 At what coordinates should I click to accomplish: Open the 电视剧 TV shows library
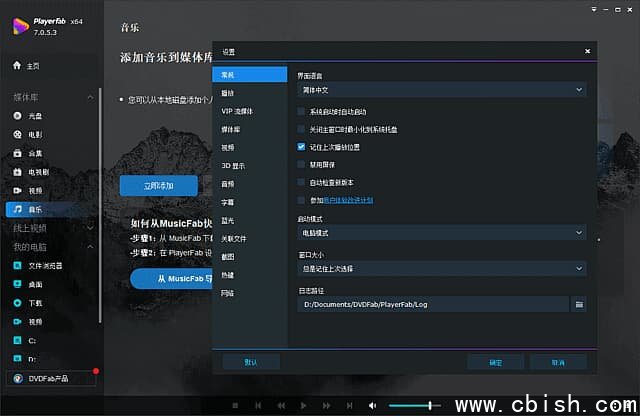[31, 172]
